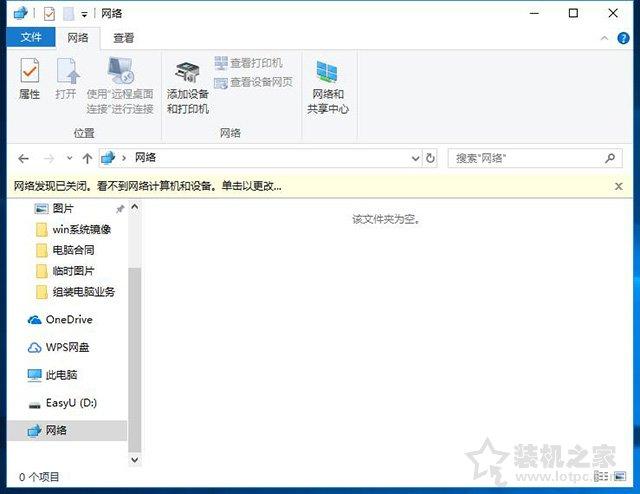
Task: Open the 属性 properties button
Action: pos(29,79)
